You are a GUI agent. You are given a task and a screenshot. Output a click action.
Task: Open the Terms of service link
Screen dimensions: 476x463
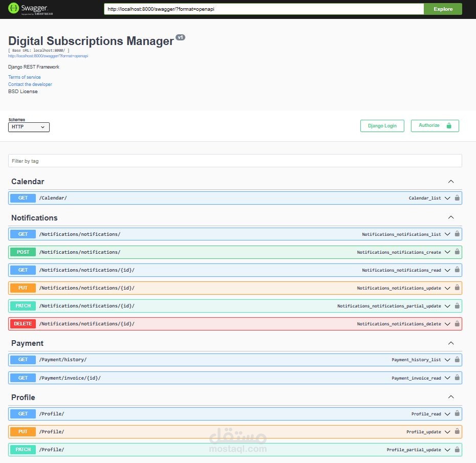(x=24, y=77)
